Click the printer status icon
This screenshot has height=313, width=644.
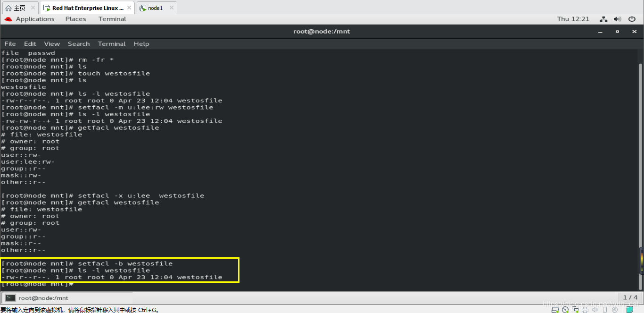[x=585, y=310]
